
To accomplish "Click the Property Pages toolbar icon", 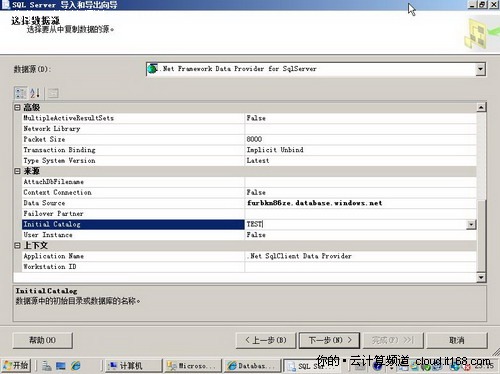I will point(53,93).
